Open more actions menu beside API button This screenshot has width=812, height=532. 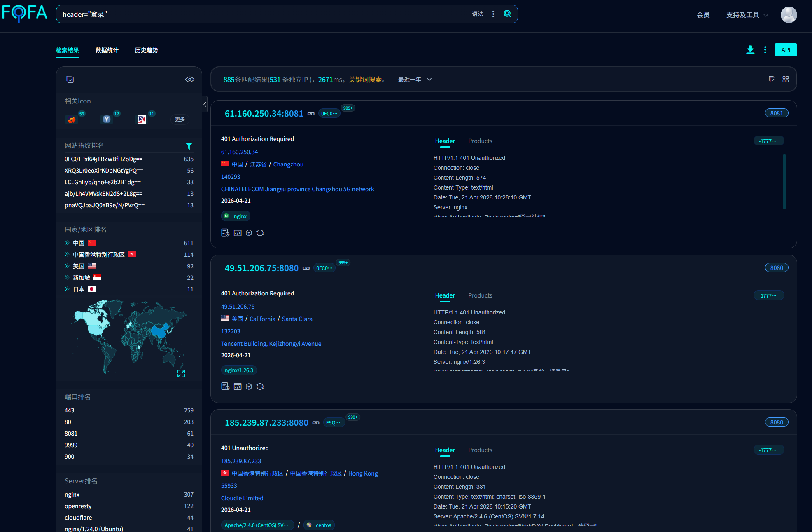(765, 50)
